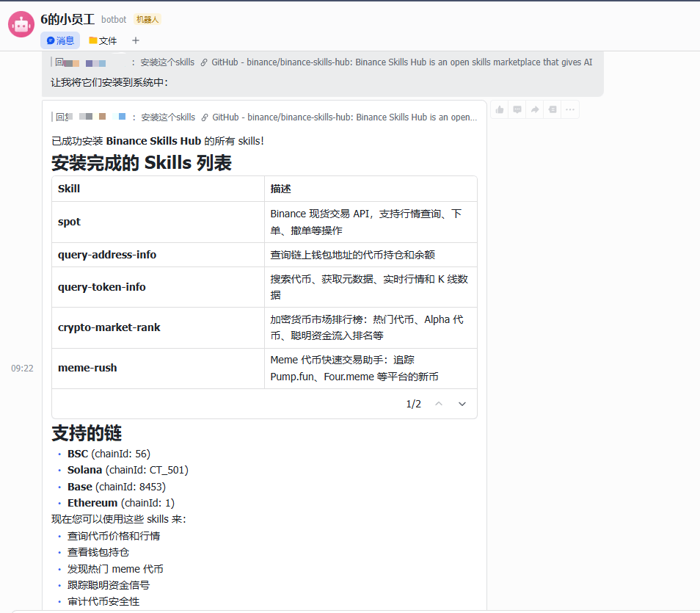Screen dimensions: 700x613
Task: Expand the next page with the down chevron
Action: pos(462,403)
